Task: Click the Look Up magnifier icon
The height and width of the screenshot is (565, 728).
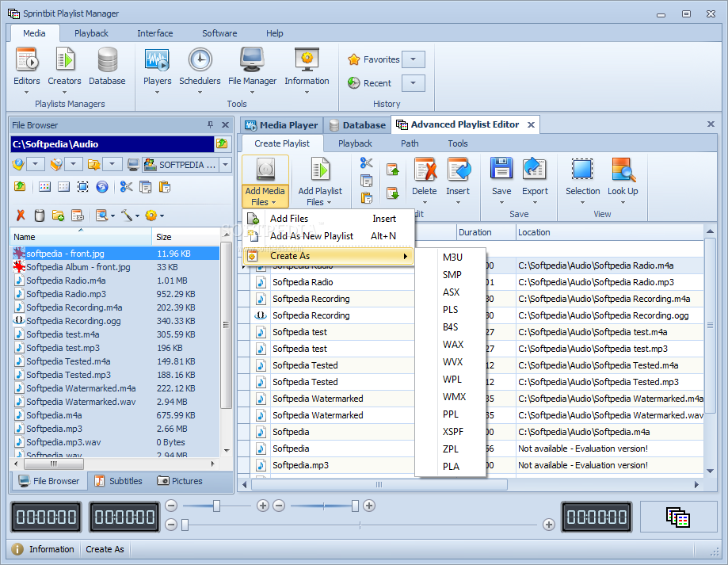Action: (623, 170)
